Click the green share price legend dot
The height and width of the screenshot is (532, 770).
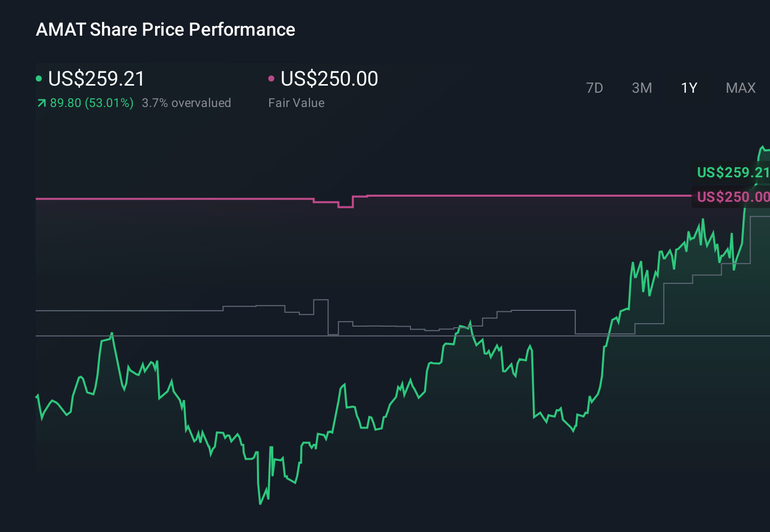point(39,78)
